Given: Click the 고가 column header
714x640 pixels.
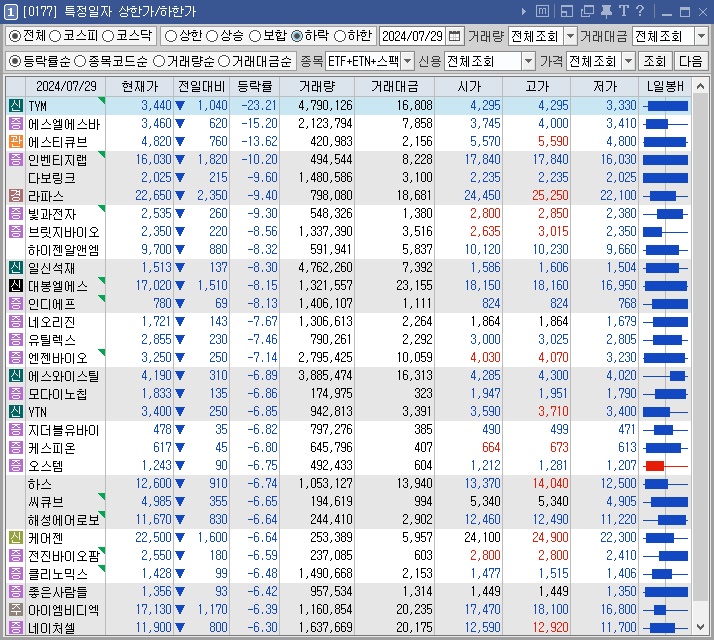Looking at the screenshot, I should [537, 86].
